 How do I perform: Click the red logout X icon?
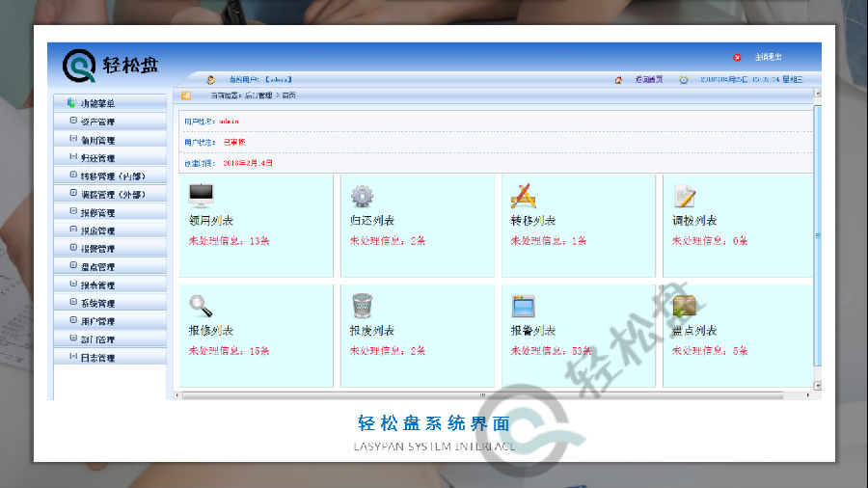pyautogui.click(x=737, y=57)
